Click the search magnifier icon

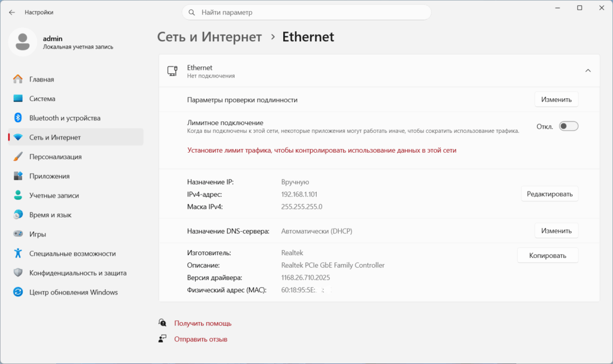(x=192, y=13)
